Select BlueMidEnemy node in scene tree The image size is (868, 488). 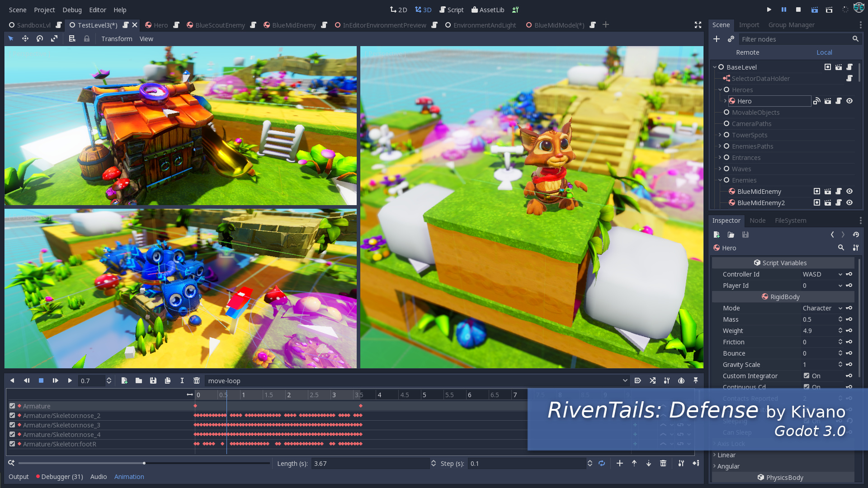pyautogui.click(x=759, y=191)
